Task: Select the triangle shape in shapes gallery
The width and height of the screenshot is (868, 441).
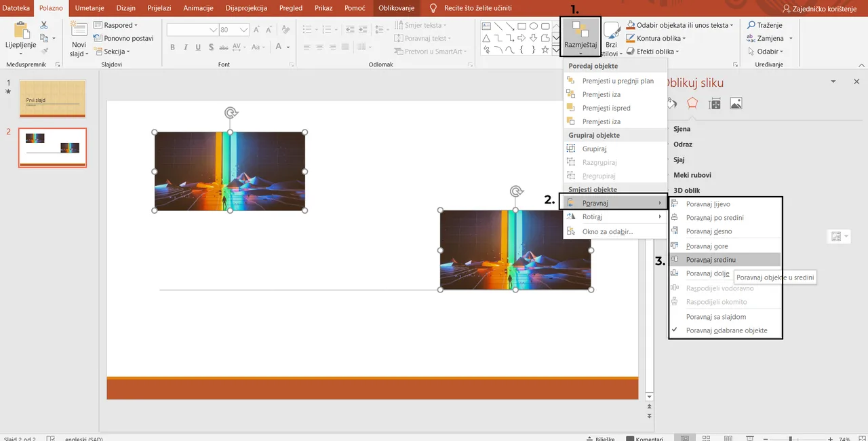Action: click(486, 38)
